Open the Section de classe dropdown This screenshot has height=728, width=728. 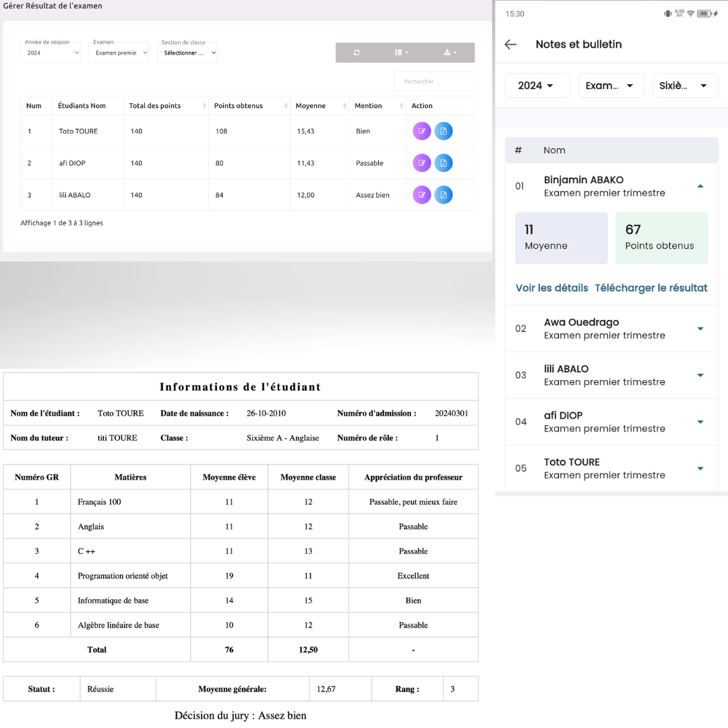point(187,53)
